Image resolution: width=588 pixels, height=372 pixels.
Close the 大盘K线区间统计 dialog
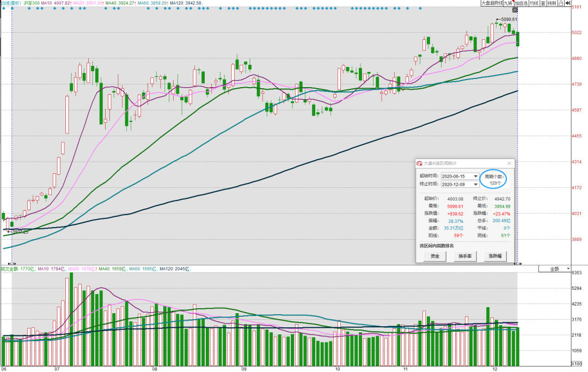[509, 163]
